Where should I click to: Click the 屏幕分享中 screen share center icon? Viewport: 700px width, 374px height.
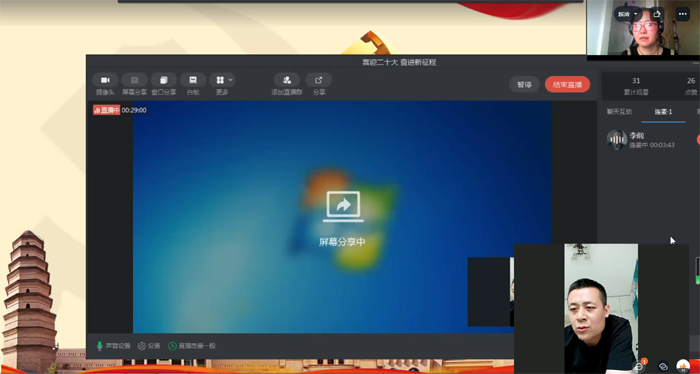[343, 206]
